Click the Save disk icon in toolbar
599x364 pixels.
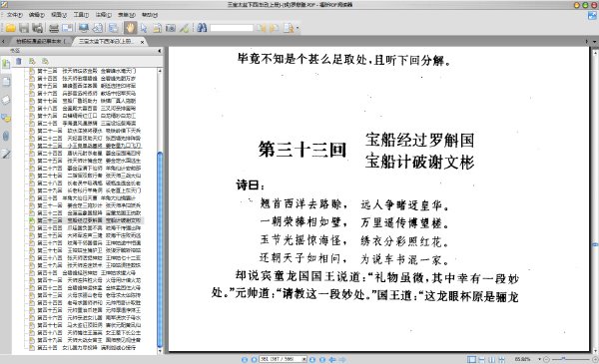(x=24, y=28)
